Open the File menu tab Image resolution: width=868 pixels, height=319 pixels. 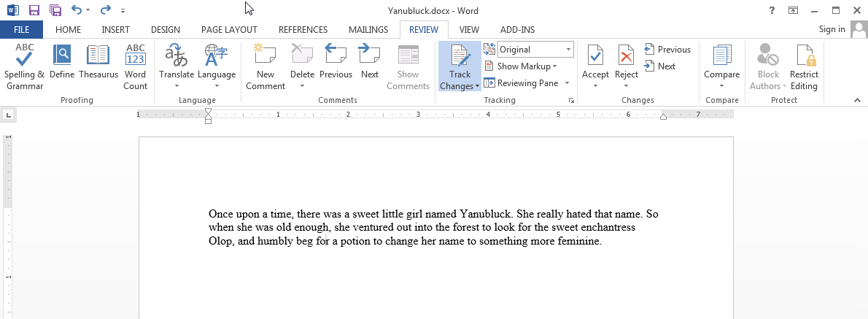coord(21,30)
